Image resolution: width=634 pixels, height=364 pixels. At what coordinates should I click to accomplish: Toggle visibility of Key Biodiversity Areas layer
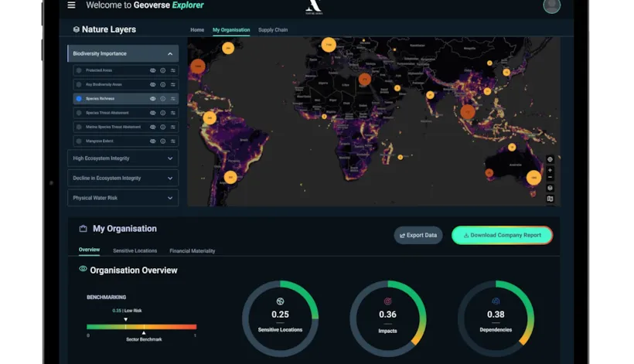coord(152,85)
